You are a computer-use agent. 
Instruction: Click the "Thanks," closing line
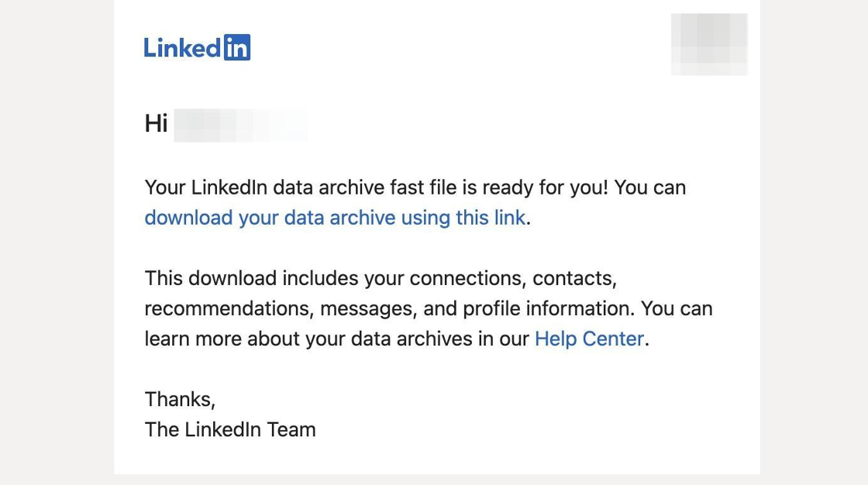[x=180, y=399]
